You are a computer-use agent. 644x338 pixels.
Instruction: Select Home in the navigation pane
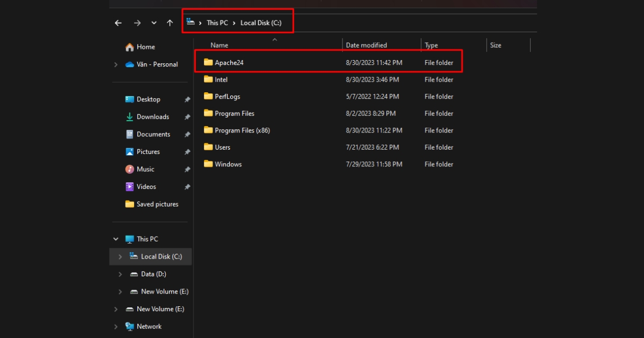(x=145, y=47)
